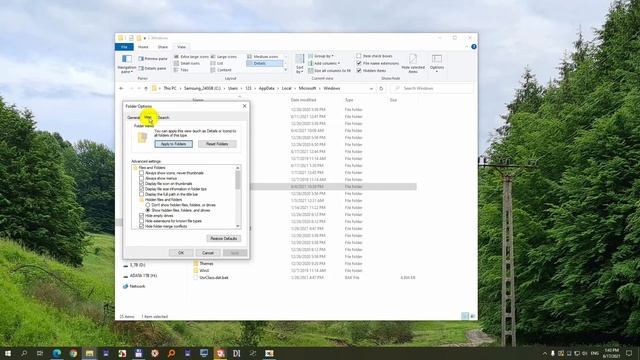Switch to the large icons view in the status bar

coord(473,316)
